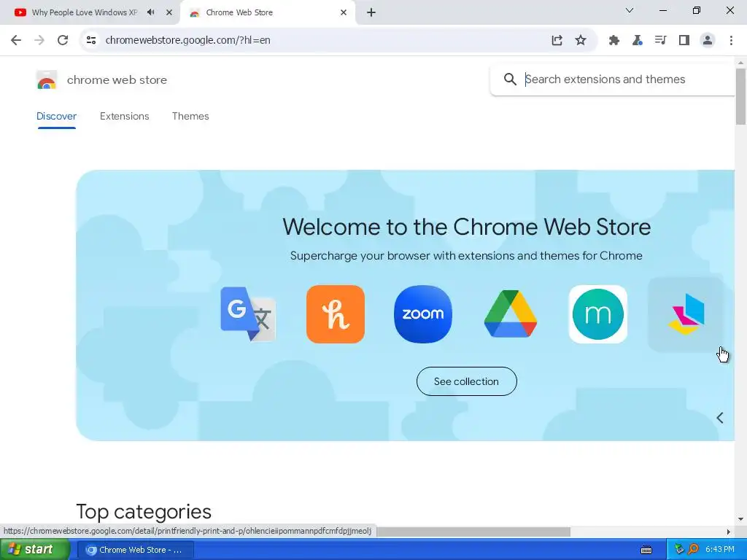Click the Welcome to the Chrome Web Store heading
The width and height of the screenshot is (747, 560).
[466, 227]
